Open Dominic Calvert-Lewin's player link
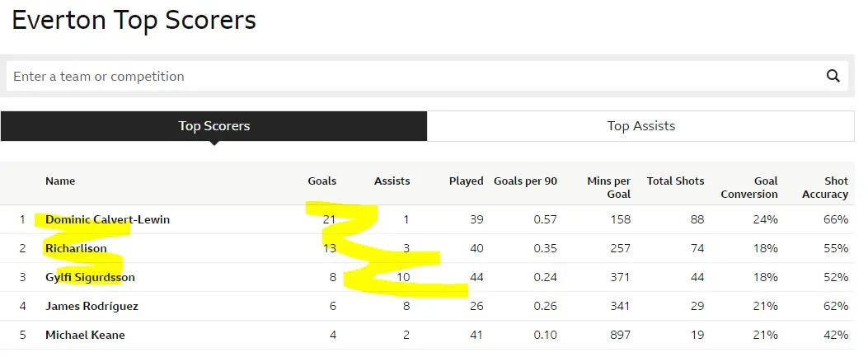 [107, 219]
